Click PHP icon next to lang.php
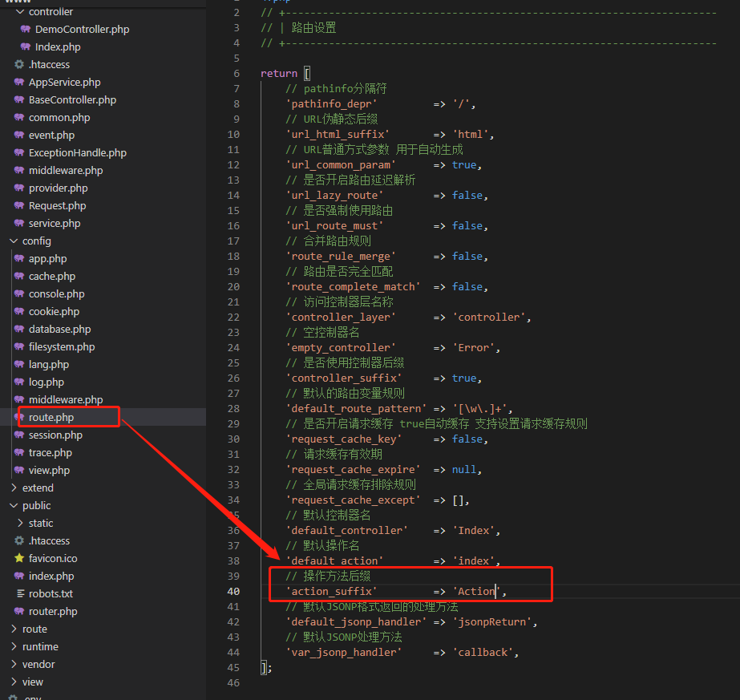This screenshot has width=740, height=700. point(19,364)
